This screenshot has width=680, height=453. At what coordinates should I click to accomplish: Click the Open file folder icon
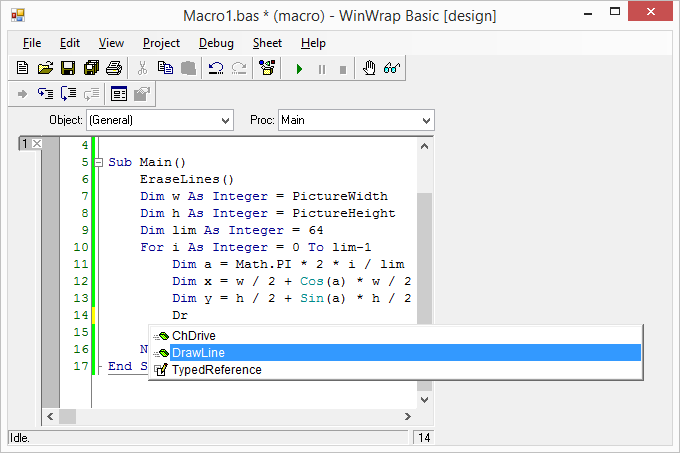[45, 68]
